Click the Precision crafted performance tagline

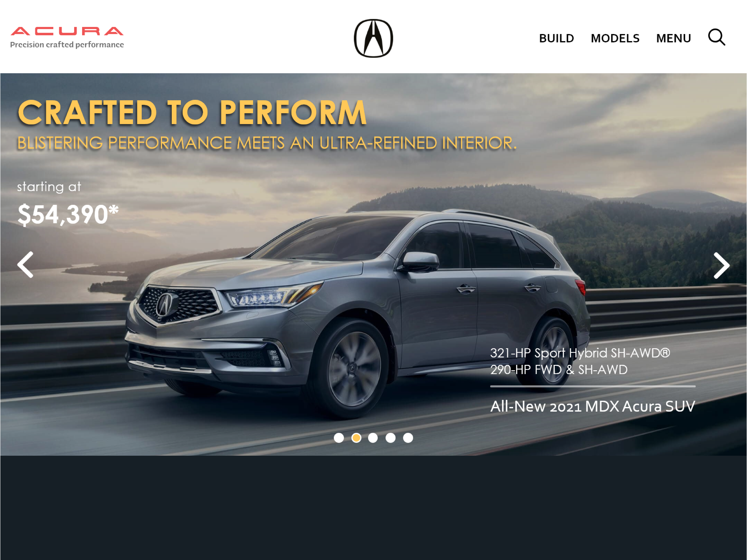67,45
